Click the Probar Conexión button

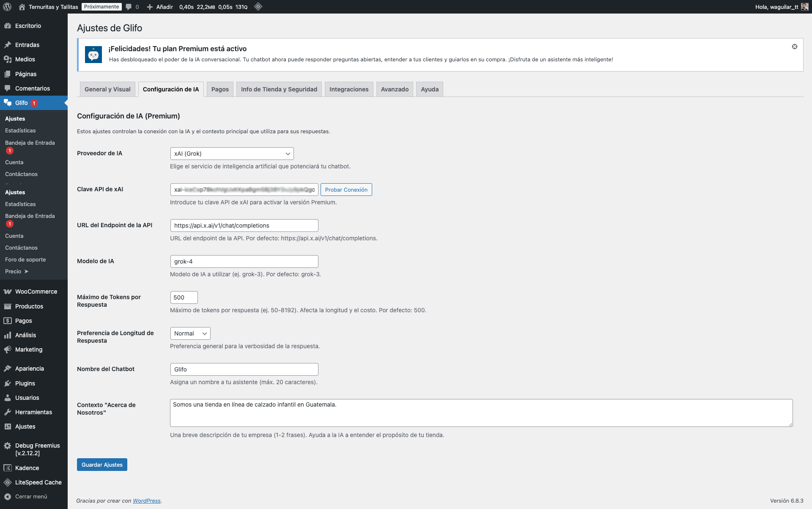(x=346, y=190)
